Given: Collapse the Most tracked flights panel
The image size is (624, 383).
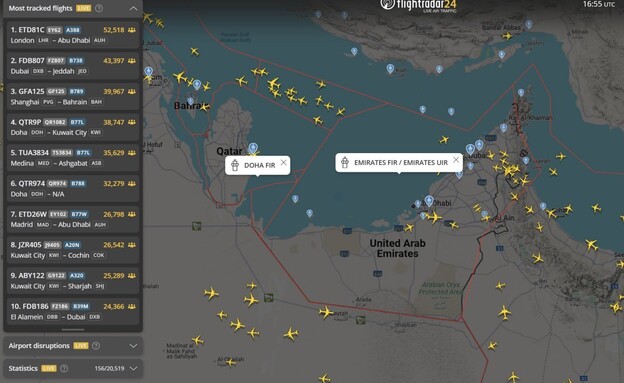Looking at the screenshot, I should (133, 8).
